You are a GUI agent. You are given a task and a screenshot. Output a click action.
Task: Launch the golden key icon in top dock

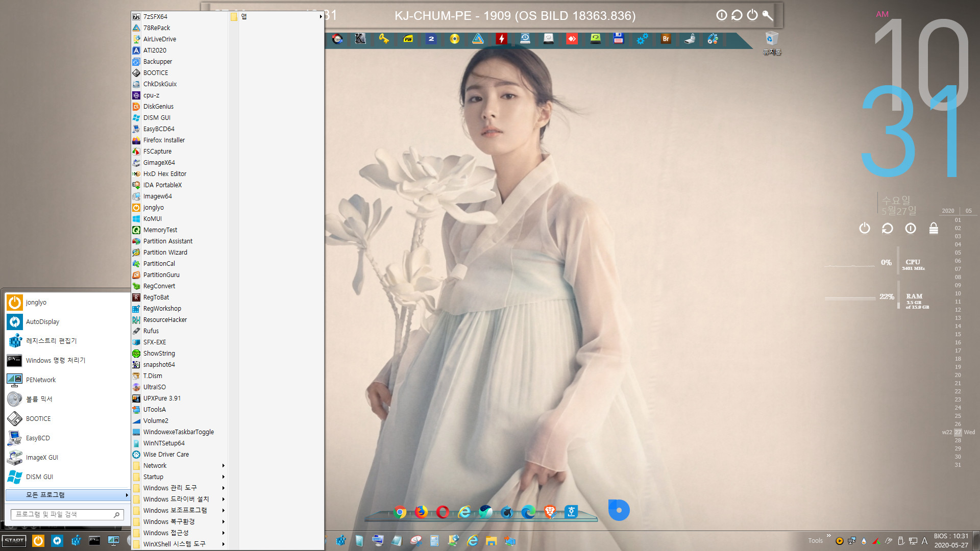[x=384, y=39]
